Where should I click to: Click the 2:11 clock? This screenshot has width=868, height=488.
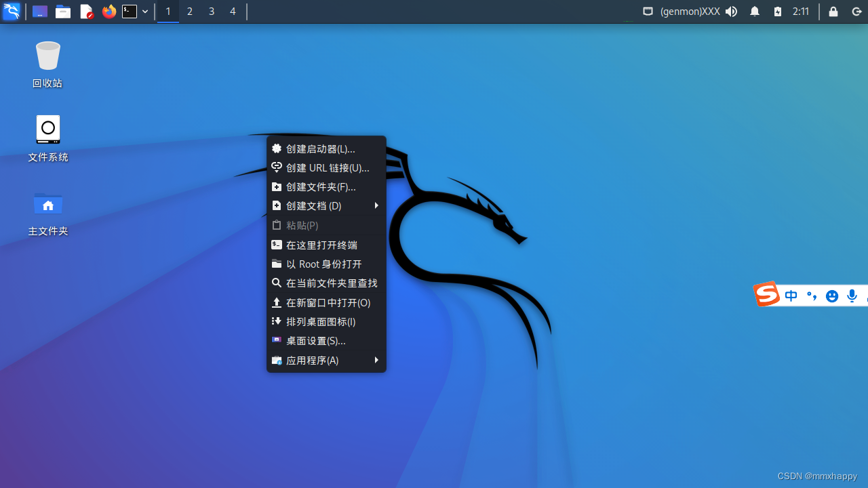click(801, 12)
